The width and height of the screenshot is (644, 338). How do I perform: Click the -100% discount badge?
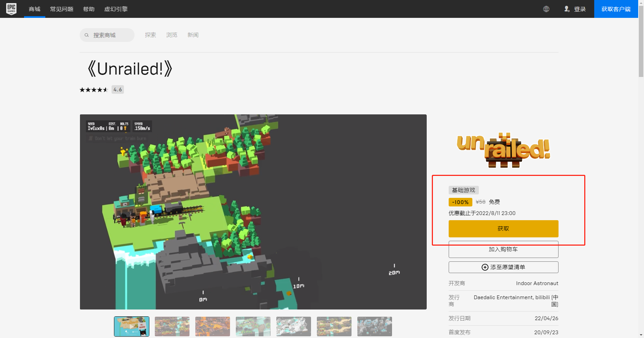[460, 202]
